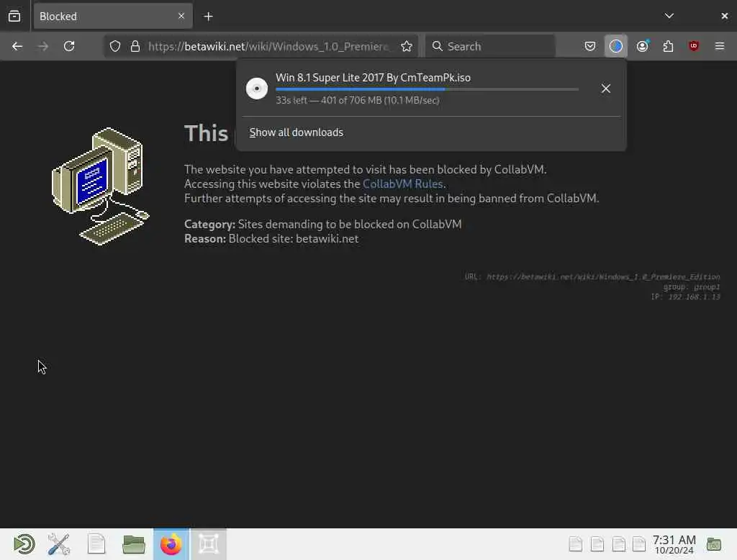This screenshot has width=737, height=560.
Task: Click the fourth system tray document icon
Action: pos(639,544)
